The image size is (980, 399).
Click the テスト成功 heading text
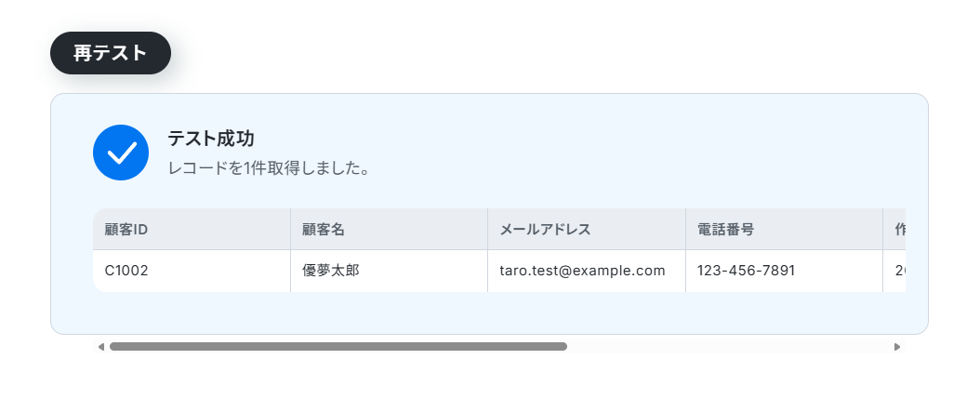tap(211, 139)
